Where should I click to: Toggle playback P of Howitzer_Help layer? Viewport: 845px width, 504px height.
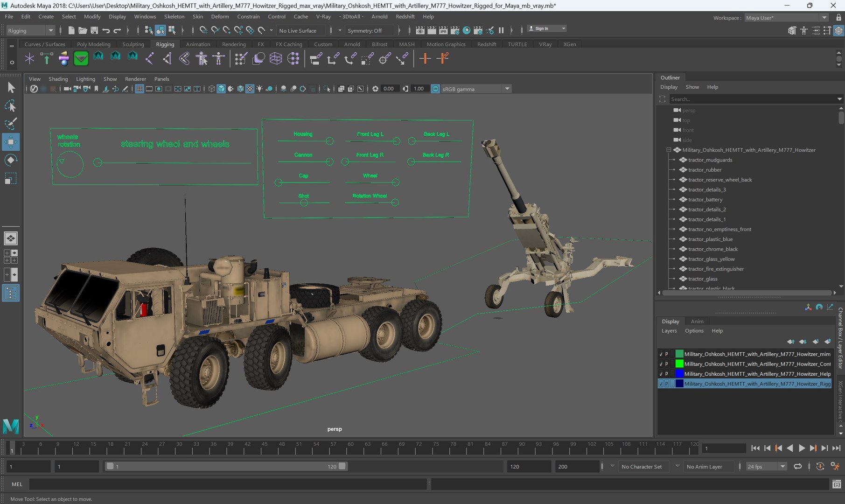(x=666, y=374)
